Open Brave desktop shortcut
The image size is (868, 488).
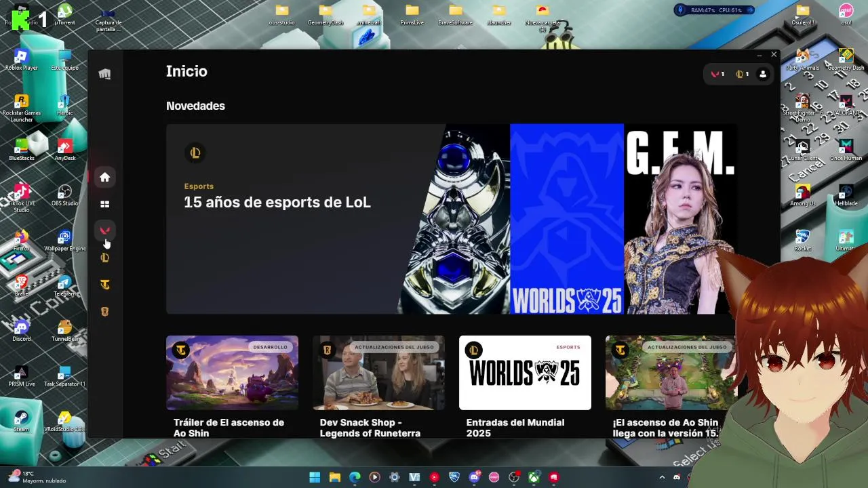(22, 285)
